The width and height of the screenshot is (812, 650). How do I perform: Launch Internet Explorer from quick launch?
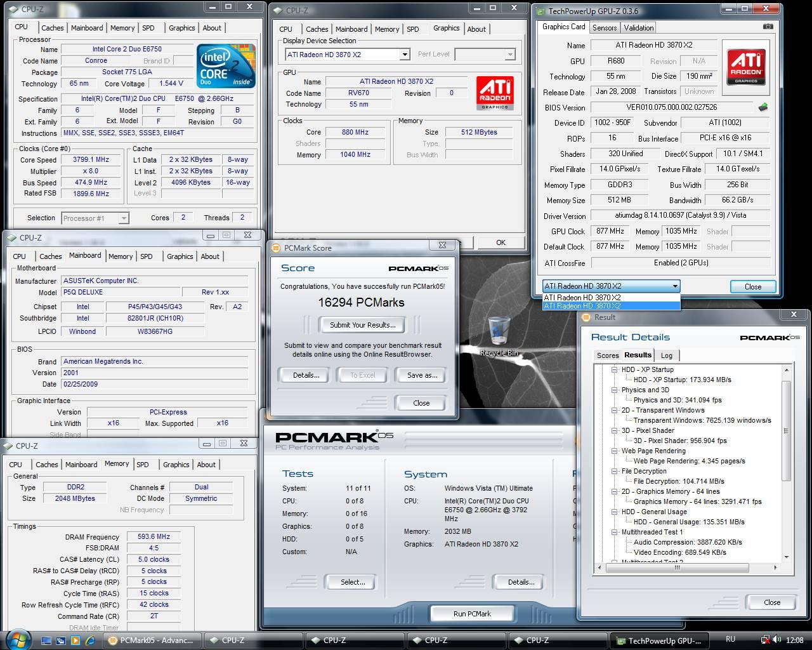coord(89,640)
